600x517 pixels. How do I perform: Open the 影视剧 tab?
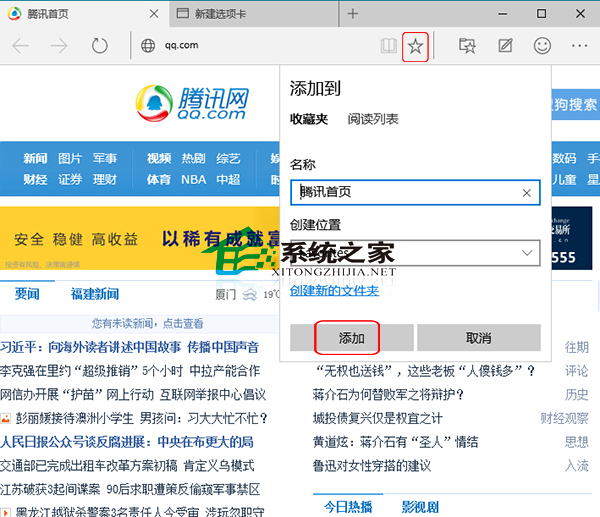coord(420,507)
